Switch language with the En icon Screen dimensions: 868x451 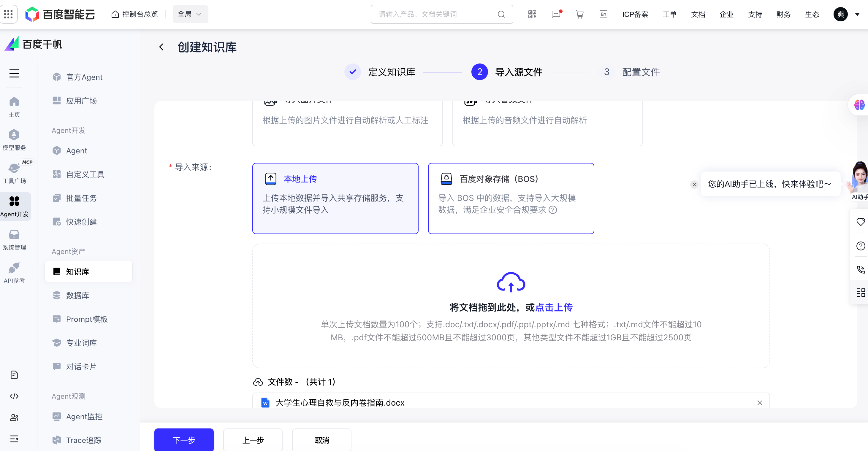pos(603,14)
